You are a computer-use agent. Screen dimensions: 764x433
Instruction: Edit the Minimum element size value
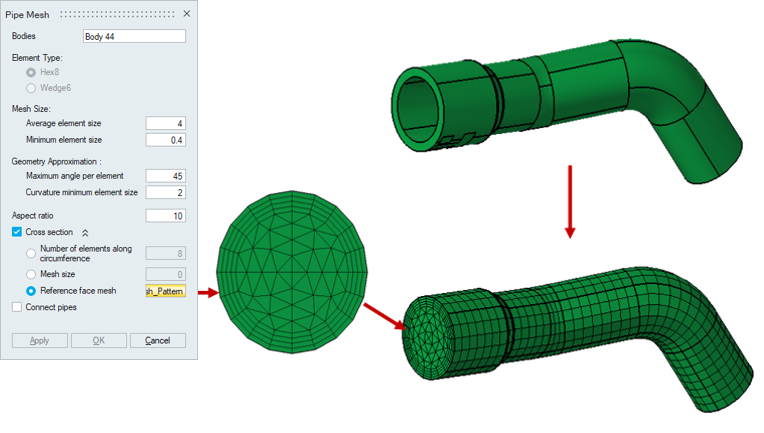click(x=166, y=140)
